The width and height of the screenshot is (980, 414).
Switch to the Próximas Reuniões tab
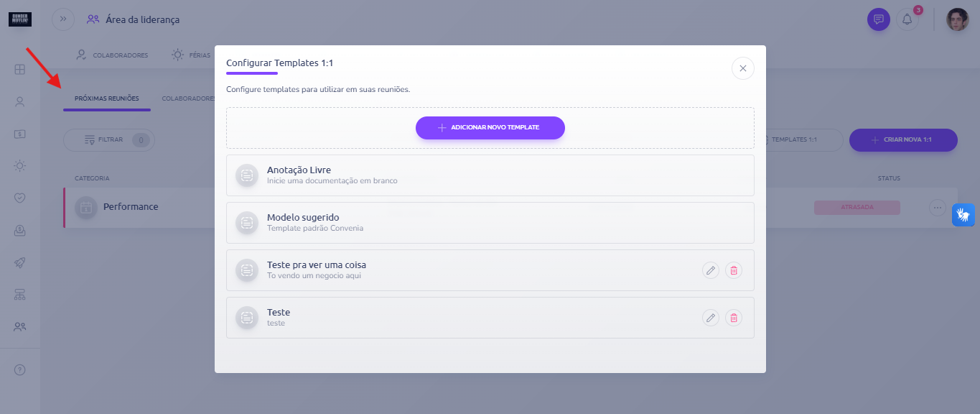(x=107, y=98)
